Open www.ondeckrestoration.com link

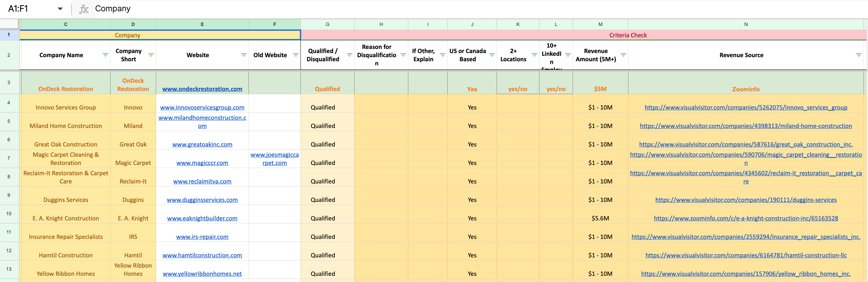[x=202, y=89]
